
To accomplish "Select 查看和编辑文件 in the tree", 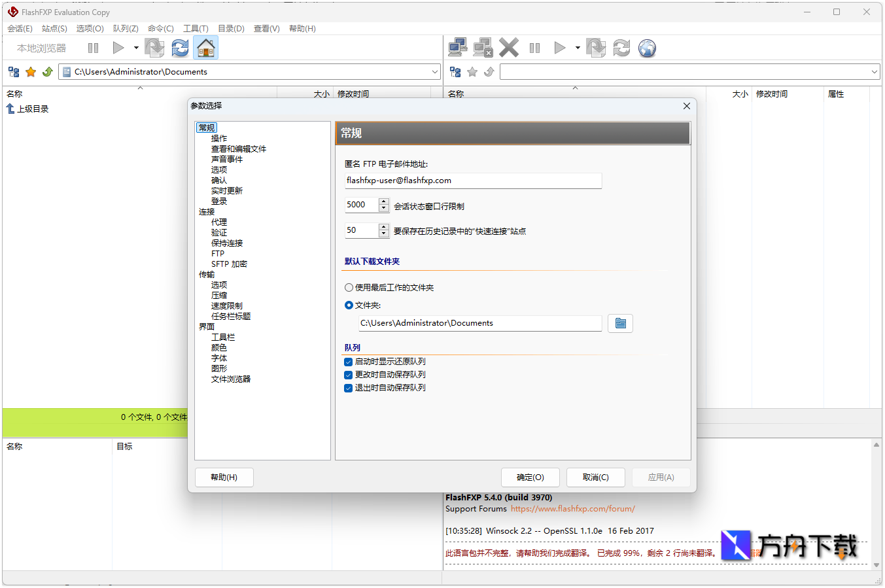I will click(239, 149).
